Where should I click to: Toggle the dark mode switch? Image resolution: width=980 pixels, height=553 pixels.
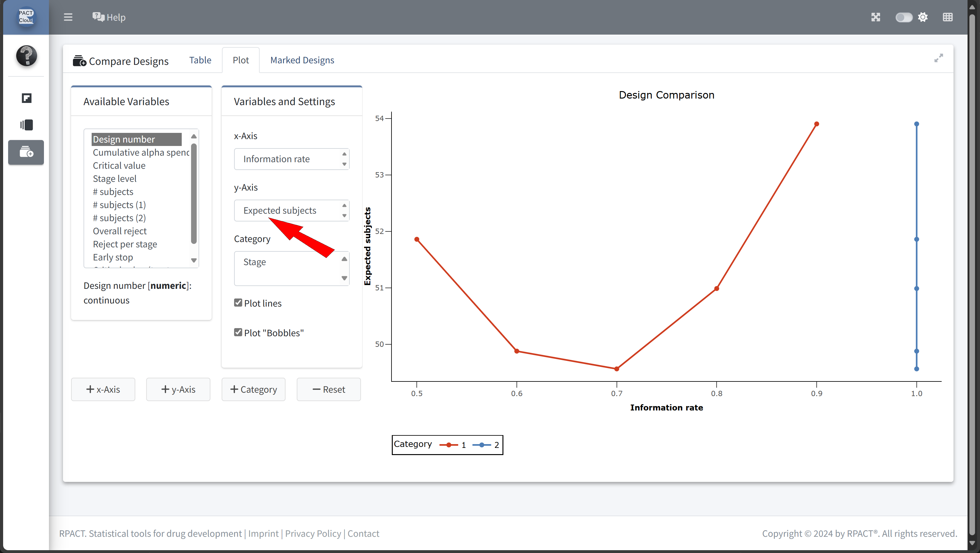coord(904,17)
